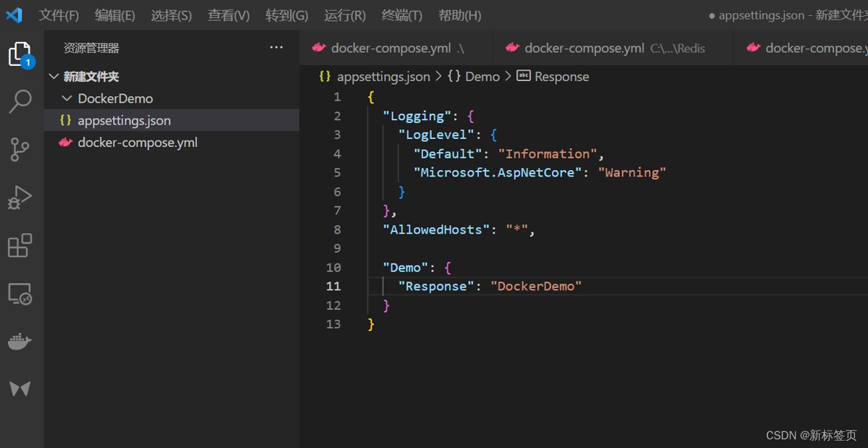The height and width of the screenshot is (448, 868).
Task: Open the Explorer view in activity bar
Action: coord(20,54)
